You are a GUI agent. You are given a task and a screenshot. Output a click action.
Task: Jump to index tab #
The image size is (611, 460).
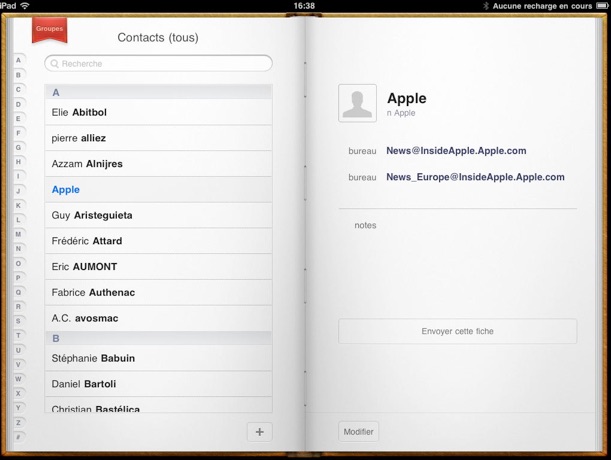pyautogui.click(x=18, y=437)
